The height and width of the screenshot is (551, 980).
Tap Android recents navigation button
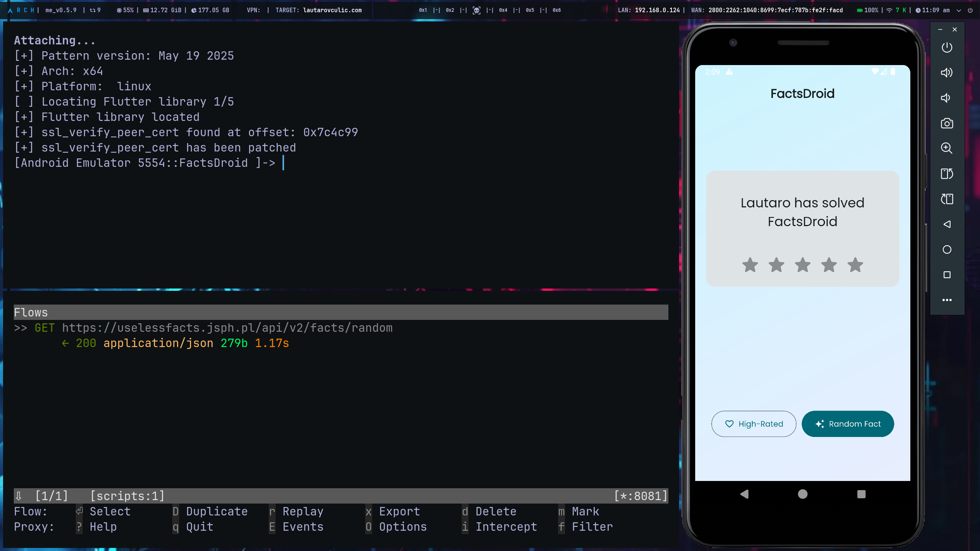point(861,494)
